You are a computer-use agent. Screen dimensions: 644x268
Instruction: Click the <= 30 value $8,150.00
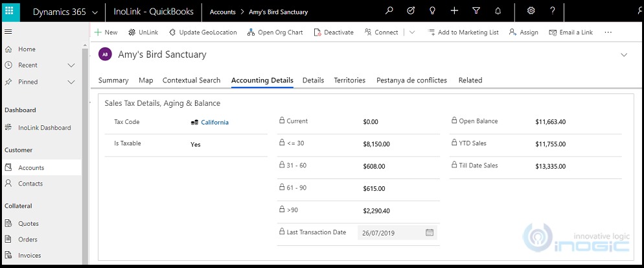376,144
